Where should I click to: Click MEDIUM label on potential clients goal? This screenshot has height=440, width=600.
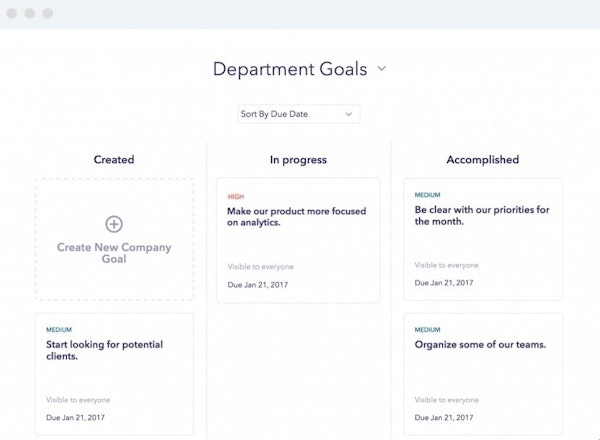pos(59,329)
